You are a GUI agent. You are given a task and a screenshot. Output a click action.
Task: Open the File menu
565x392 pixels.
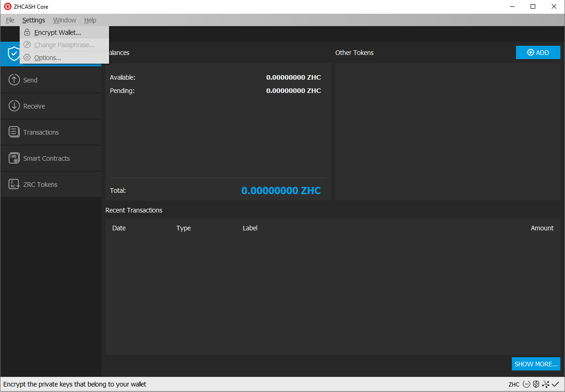10,20
